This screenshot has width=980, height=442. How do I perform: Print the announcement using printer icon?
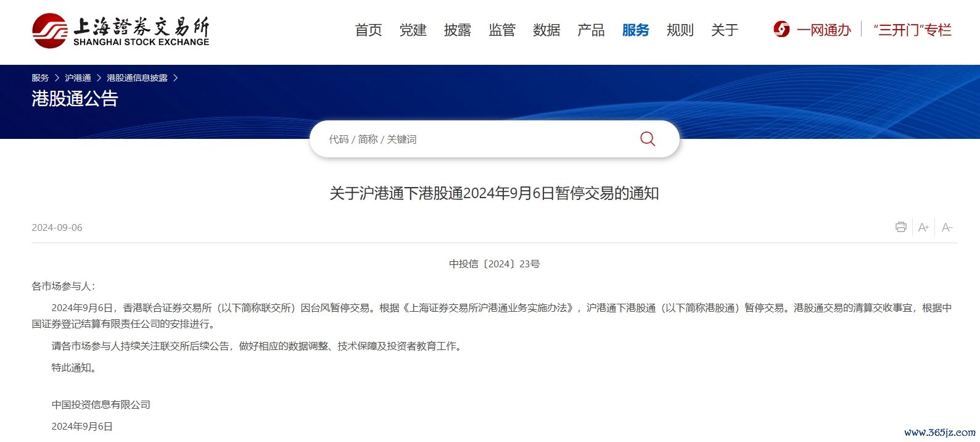point(900,227)
